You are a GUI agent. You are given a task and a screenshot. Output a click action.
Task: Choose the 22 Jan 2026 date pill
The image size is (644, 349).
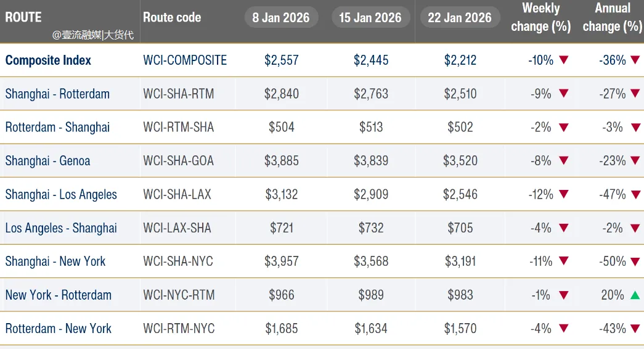click(460, 17)
